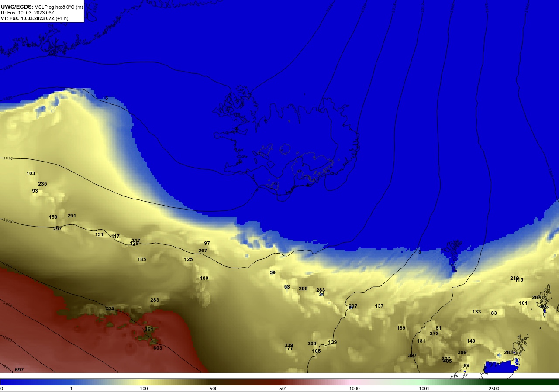This screenshot has width=559, height=392.
Task: Click the value 59 on the map
Action: click(x=273, y=272)
